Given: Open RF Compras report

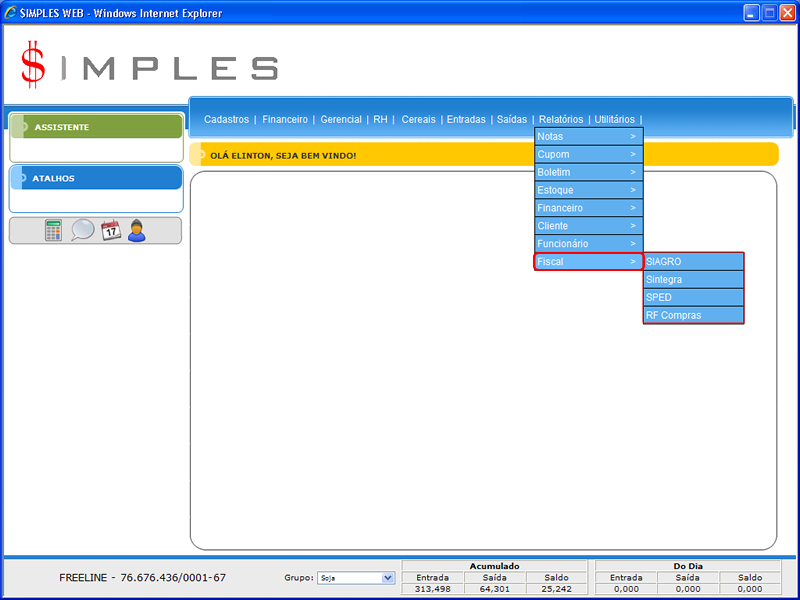Looking at the screenshot, I should click(x=693, y=316).
